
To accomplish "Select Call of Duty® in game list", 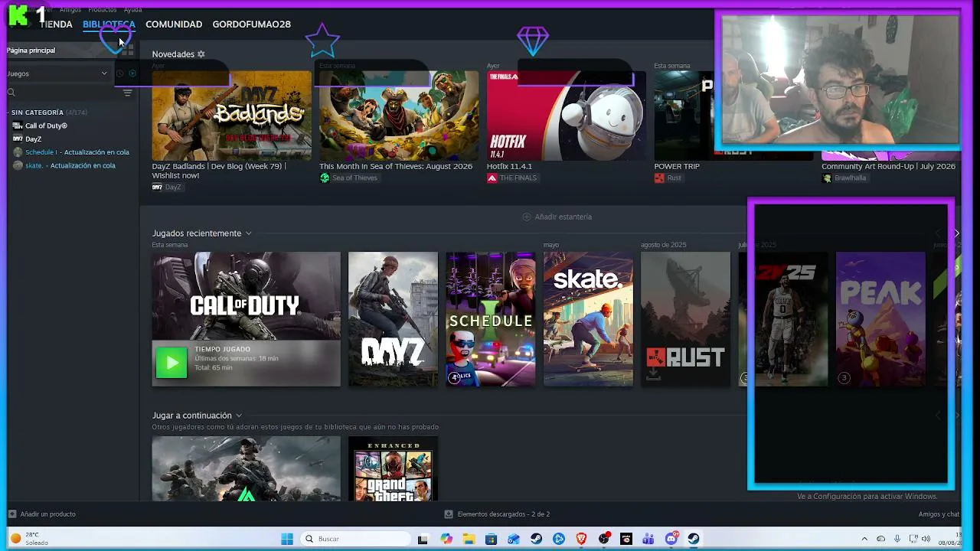I will coord(46,126).
